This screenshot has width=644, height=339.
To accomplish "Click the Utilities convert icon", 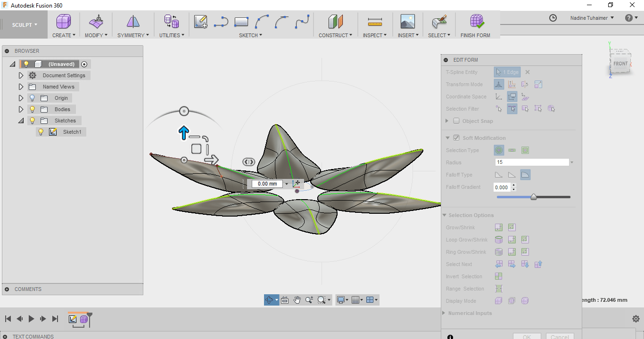I will 171,22.
